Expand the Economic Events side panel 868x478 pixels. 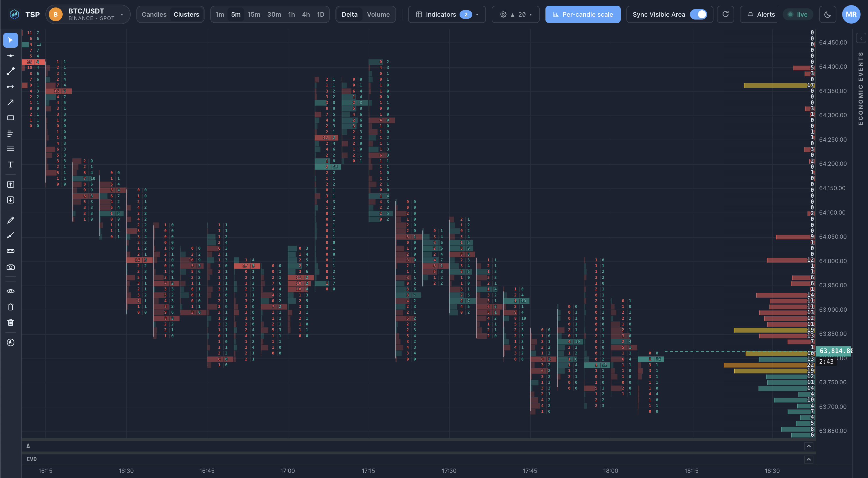[861, 38]
